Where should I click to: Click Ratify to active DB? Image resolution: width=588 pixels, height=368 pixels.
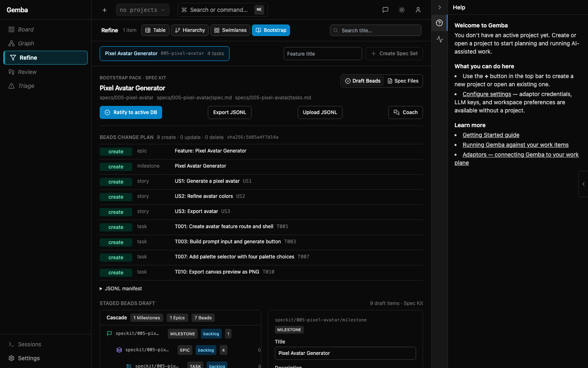[131, 112]
